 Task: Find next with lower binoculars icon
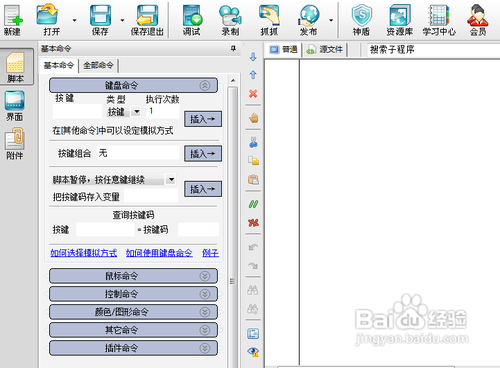point(253,309)
